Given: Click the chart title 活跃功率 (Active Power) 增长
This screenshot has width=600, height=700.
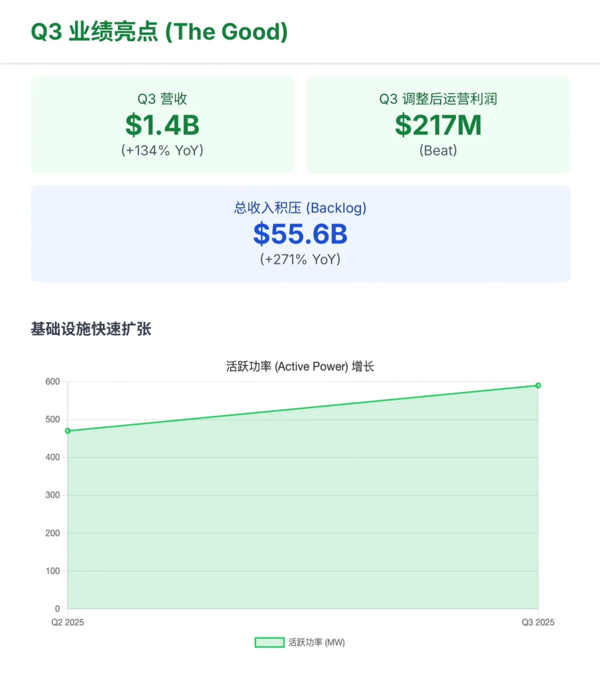Looking at the screenshot, I should (300, 366).
